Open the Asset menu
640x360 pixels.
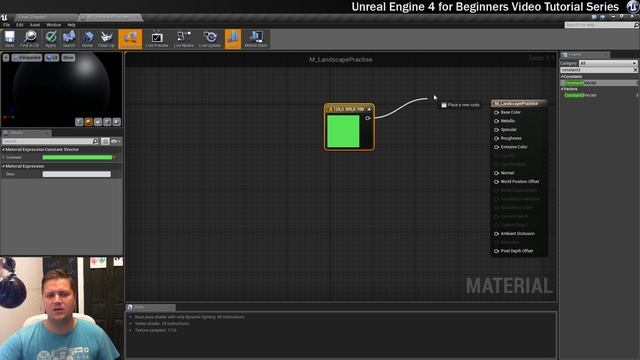35,25
